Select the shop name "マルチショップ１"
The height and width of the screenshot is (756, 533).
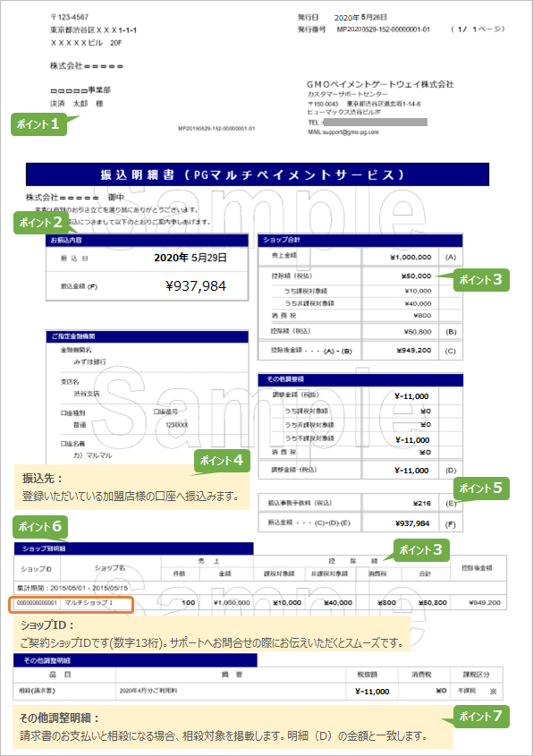point(89,603)
